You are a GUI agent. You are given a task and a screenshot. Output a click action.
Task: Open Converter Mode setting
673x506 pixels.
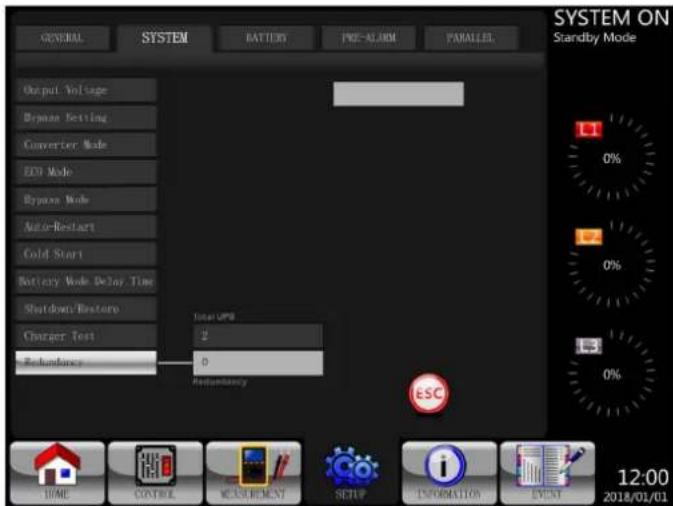pos(86,145)
